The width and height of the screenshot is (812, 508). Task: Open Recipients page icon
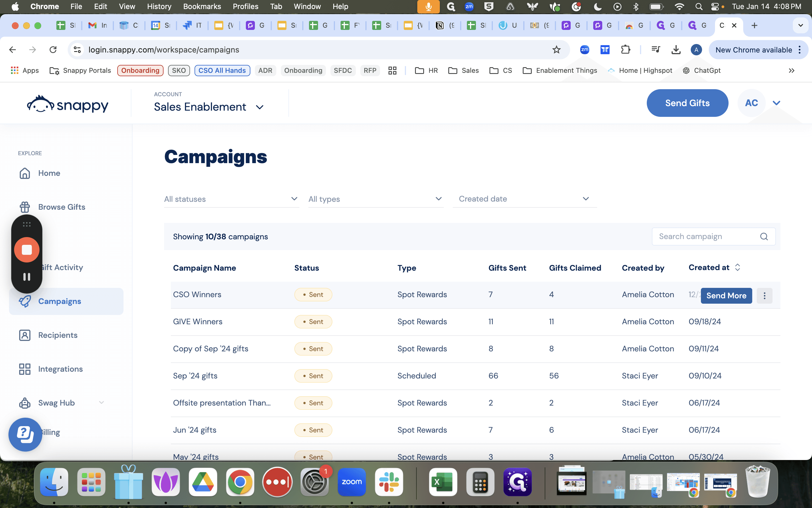[x=25, y=335]
